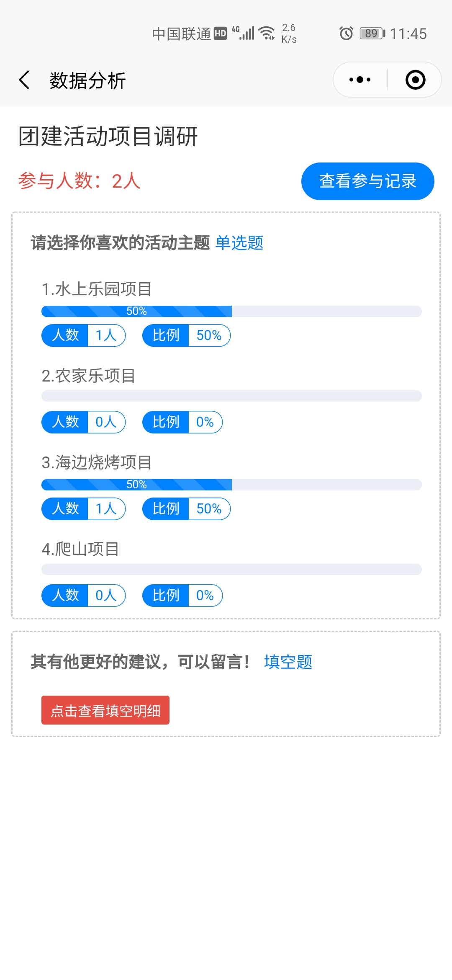Viewport: 452px width, 980px height.
Task: Tap the mini program close circle icon
Action: point(415,80)
